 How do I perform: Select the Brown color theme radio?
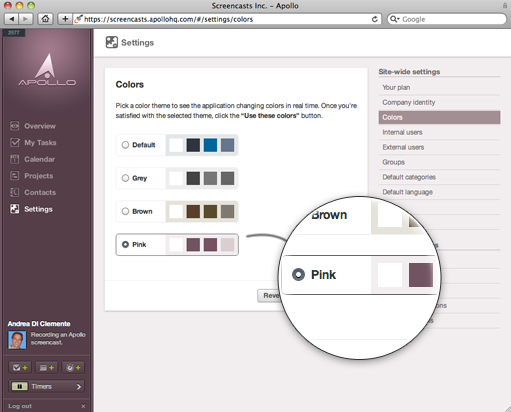(125, 211)
